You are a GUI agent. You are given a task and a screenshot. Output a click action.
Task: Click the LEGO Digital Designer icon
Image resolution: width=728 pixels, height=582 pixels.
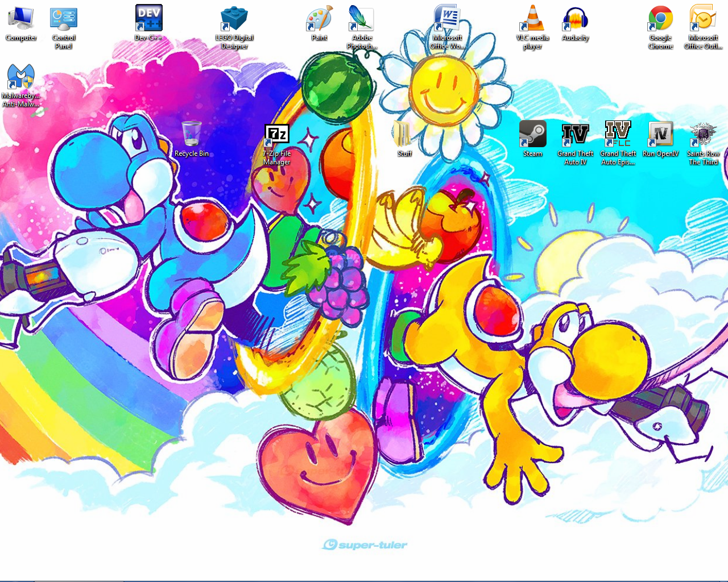tap(234, 19)
